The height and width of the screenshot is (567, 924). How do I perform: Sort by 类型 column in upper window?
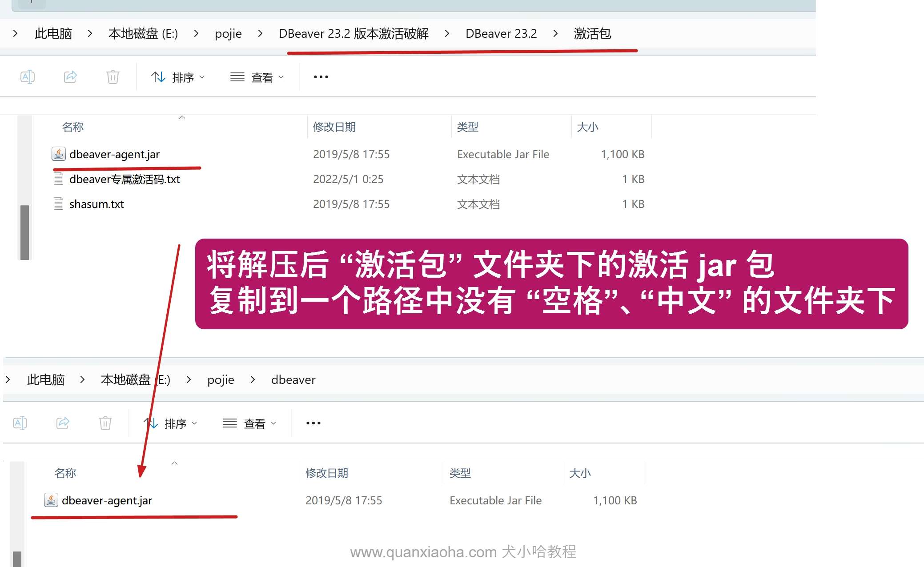coord(468,127)
